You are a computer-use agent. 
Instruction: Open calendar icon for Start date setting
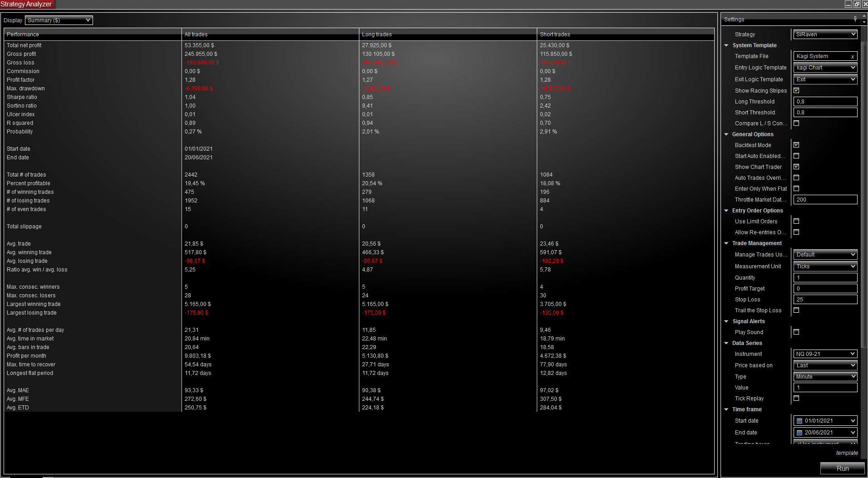pos(799,421)
